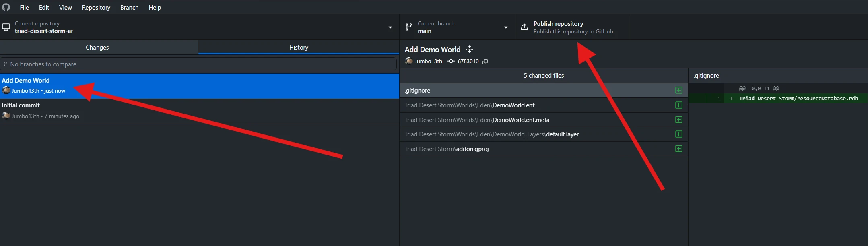The width and height of the screenshot is (868, 246).
Task: Click added-status icon on DemoWorld.ent.meta row
Action: 679,120
